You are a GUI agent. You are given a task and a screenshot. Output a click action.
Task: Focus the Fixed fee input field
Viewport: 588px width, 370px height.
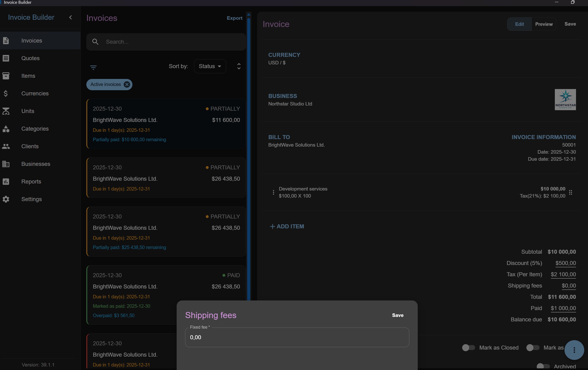[297, 337]
